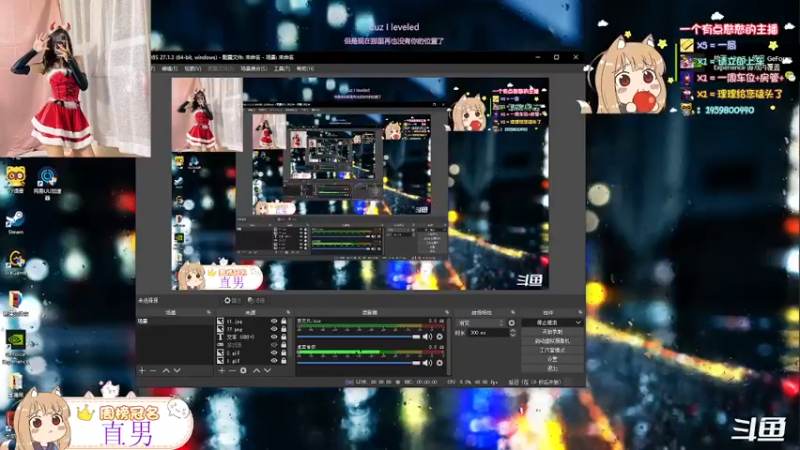Open source properties gear below the sources list

[243, 370]
